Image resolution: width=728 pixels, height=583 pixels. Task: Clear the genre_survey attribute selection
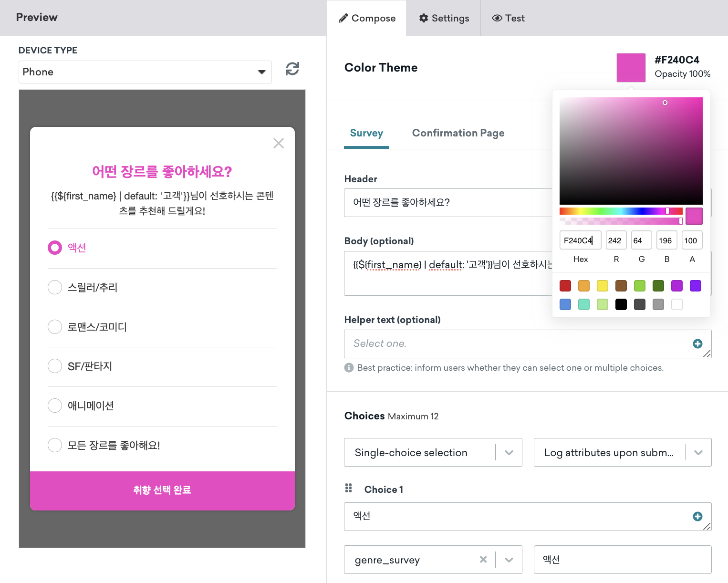[x=483, y=559]
